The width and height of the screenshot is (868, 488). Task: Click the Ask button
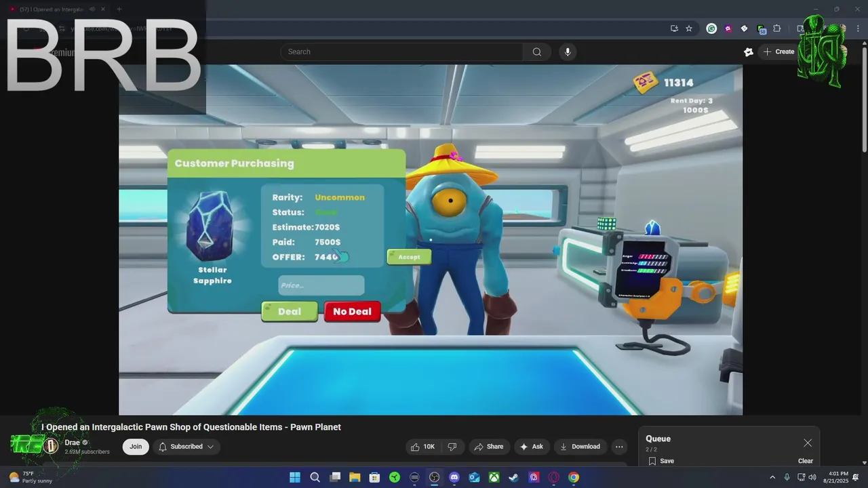[x=532, y=447]
